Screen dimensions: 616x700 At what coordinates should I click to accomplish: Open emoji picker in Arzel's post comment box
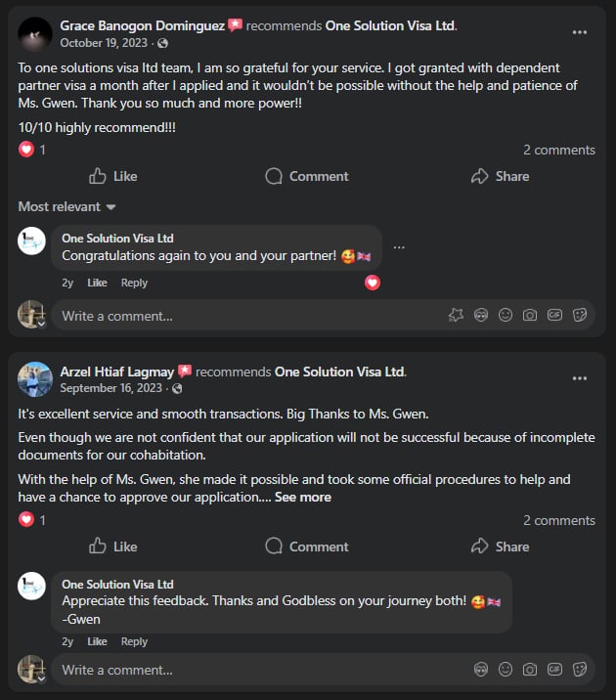coord(506,670)
